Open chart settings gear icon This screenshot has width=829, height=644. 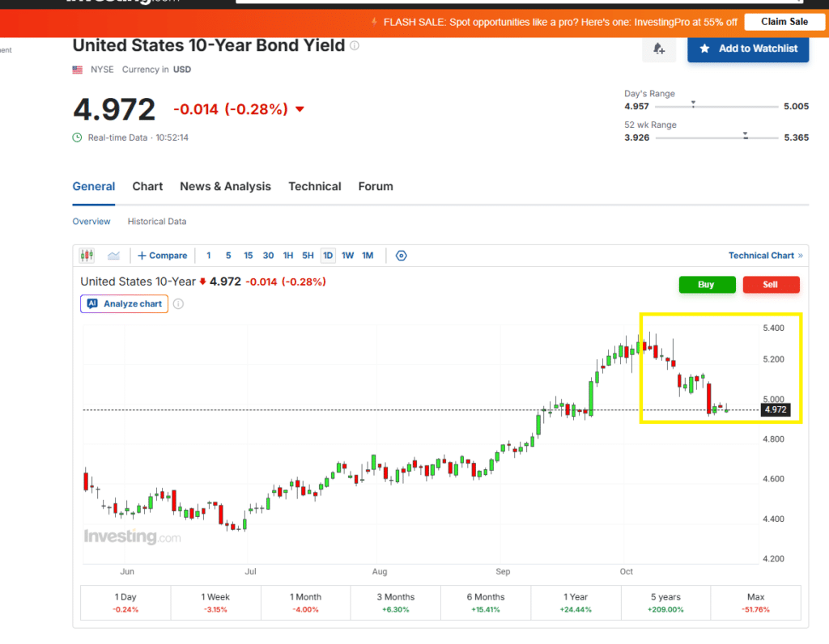(x=402, y=256)
